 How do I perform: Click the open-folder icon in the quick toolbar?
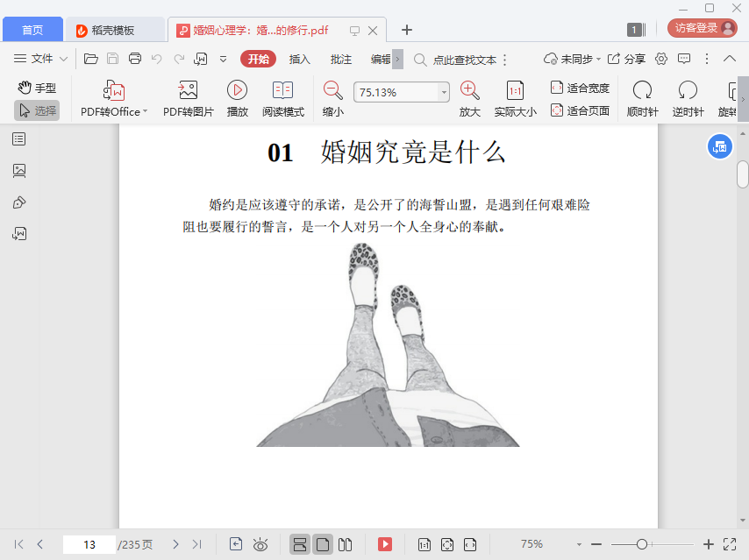tap(90, 59)
